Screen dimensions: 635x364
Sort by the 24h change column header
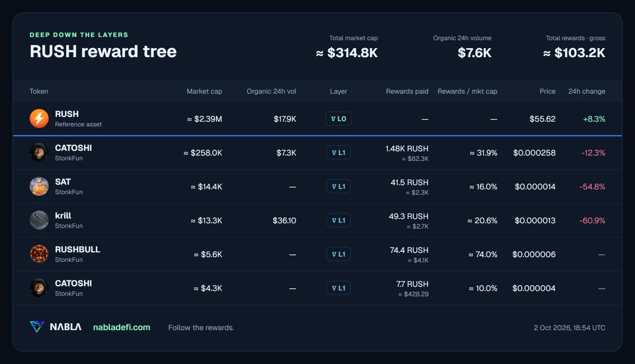click(587, 91)
